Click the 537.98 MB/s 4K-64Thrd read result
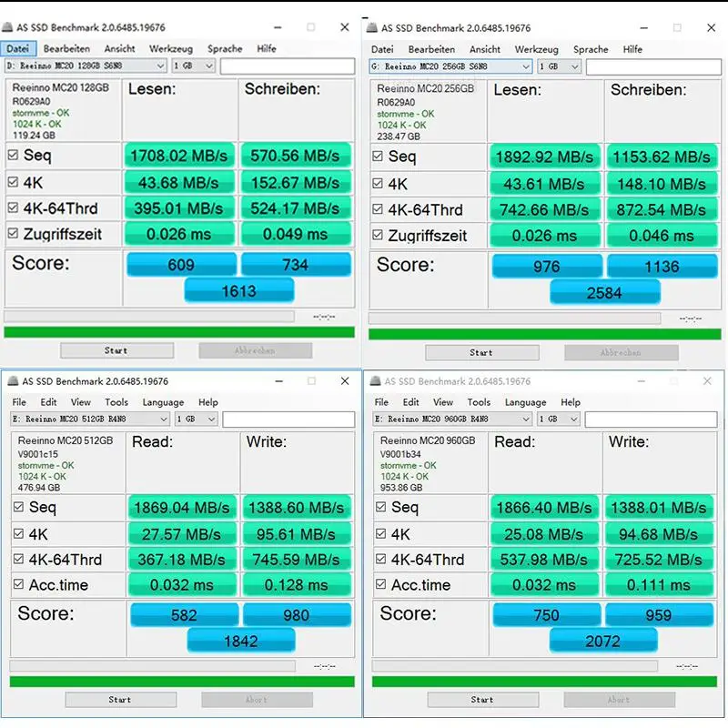Screen dimensions: 728x728 (544, 560)
